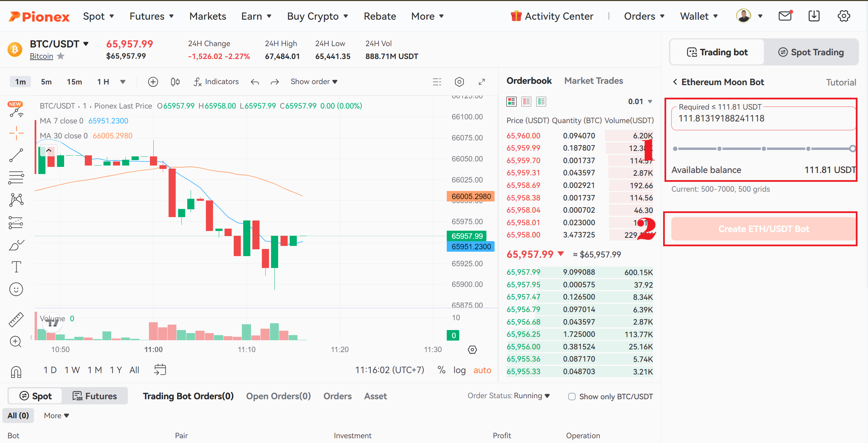Show only buy orders orderbook view

541,101
